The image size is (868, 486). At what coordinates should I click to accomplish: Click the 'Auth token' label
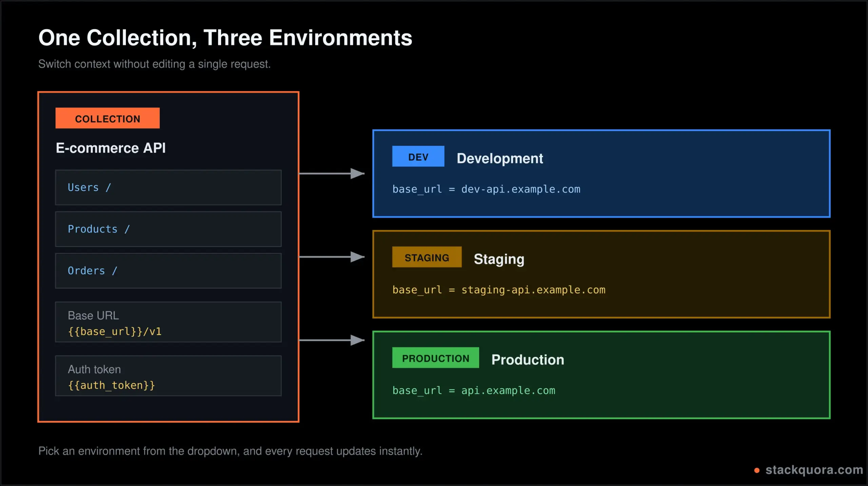(x=94, y=369)
